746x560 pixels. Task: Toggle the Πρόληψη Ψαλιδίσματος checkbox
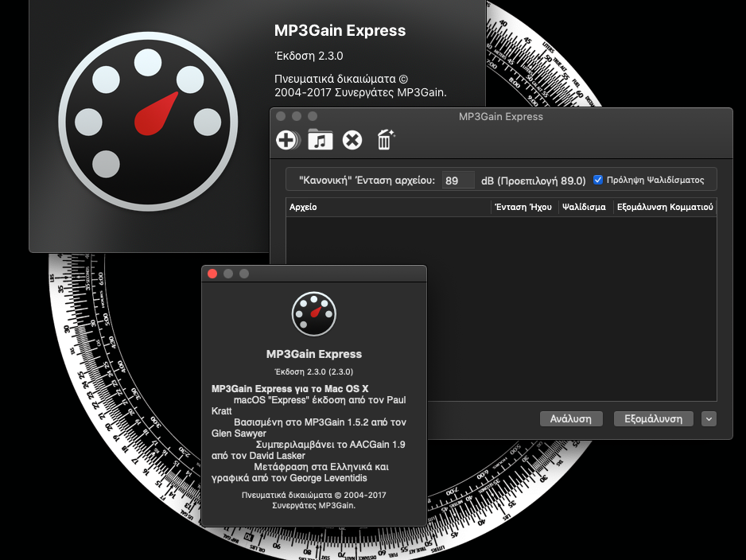[x=598, y=180]
